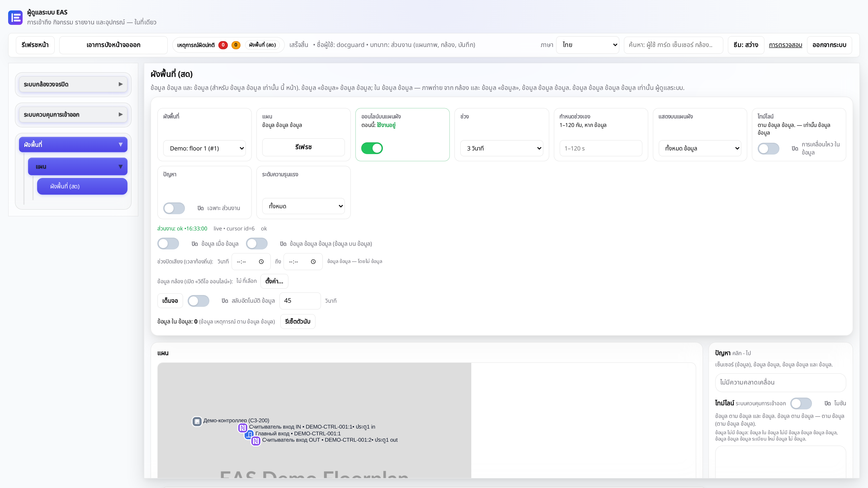Open the clock picker in the first quiet-hours field
The width and height of the screenshot is (868, 488).
pyautogui.click(x=261, y=262)
